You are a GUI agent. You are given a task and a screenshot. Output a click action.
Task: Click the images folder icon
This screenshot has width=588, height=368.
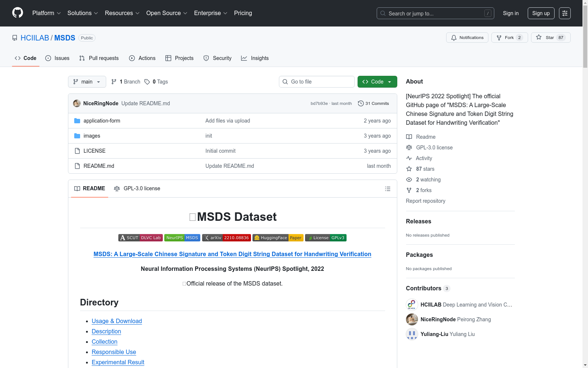point(77,136)
